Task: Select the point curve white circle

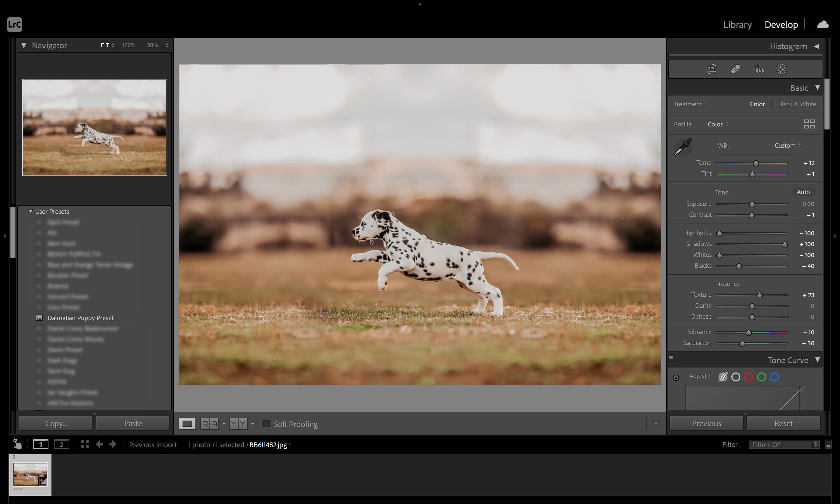Action: [736, 377]
